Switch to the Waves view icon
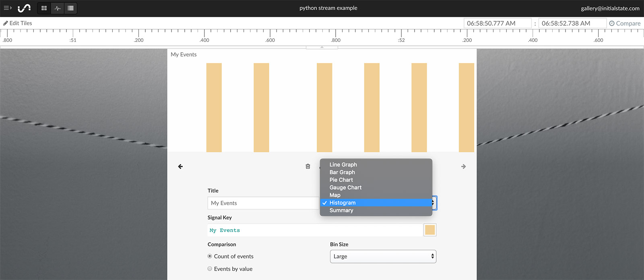 58,8
